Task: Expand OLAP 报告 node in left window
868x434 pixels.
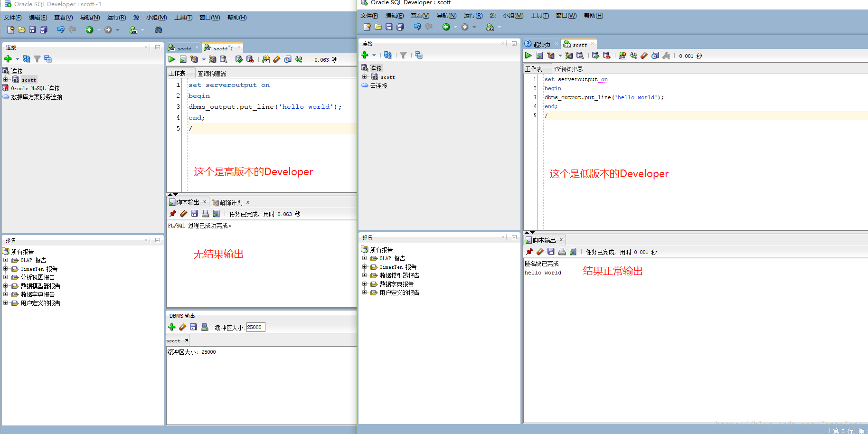Action: 6,260
